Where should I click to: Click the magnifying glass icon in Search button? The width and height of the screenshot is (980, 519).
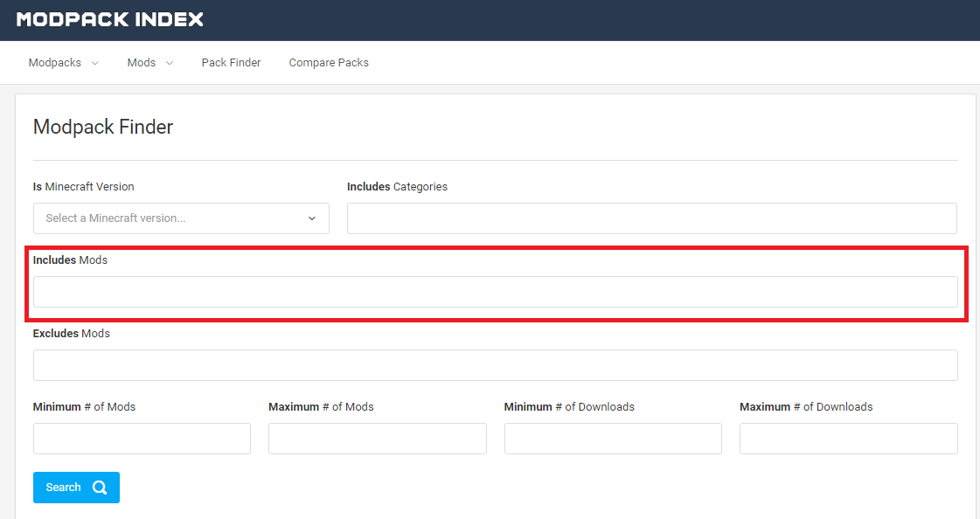click(100, 488)
